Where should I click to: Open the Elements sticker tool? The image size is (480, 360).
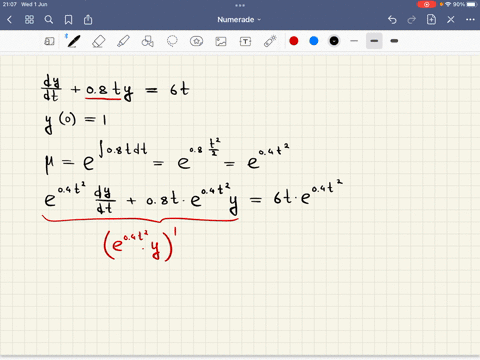[x=196, y=41]
